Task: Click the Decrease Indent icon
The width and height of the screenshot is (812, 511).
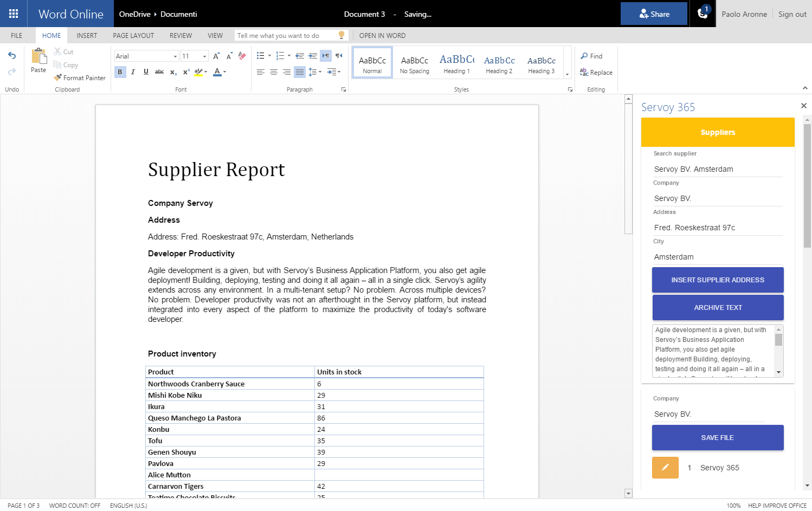Action: click(300, 56)
